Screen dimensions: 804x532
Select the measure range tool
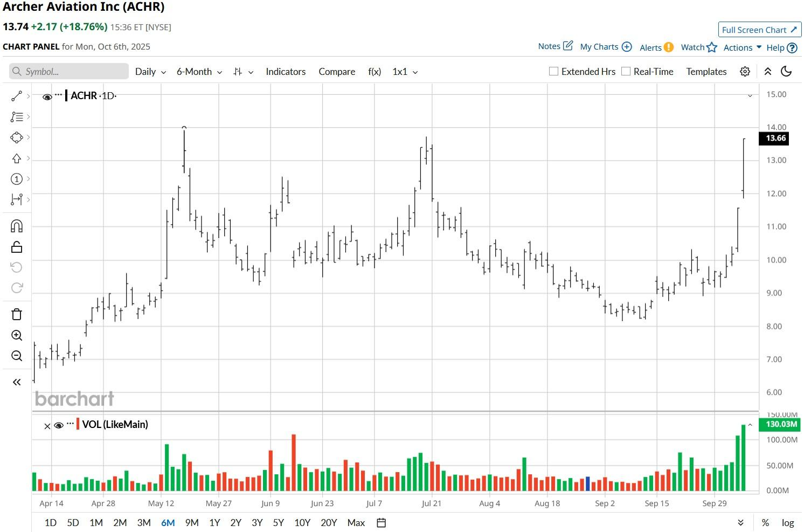click(x=17, y=199)
